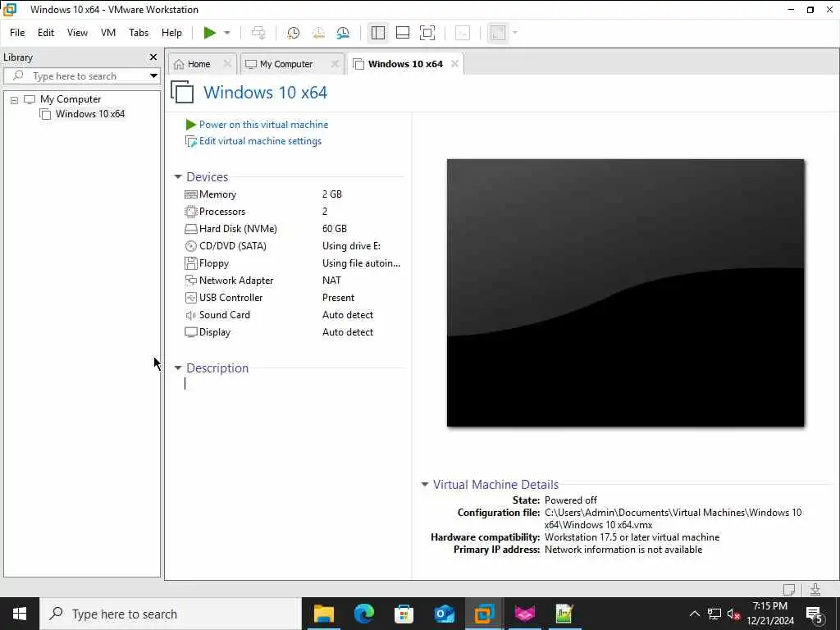Image resolution: width=840 pixels, height=630 pixels.
Task: Click the Enter Full Screen mode icon
Action: click(427, 33)
